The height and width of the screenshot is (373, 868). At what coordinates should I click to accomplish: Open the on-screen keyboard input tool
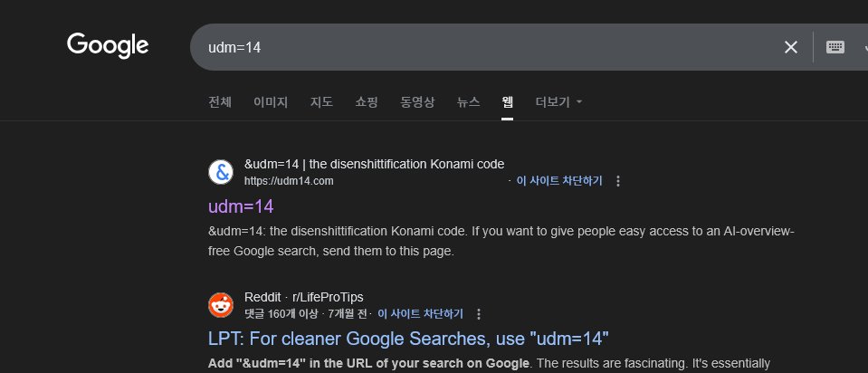click(x=835, y=47)
